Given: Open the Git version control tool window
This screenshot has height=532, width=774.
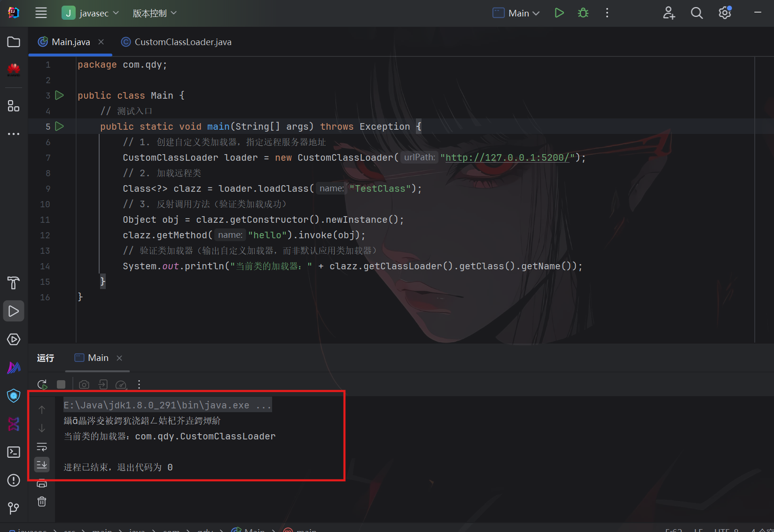Looking at the screenshot, I should pos(14,508).
